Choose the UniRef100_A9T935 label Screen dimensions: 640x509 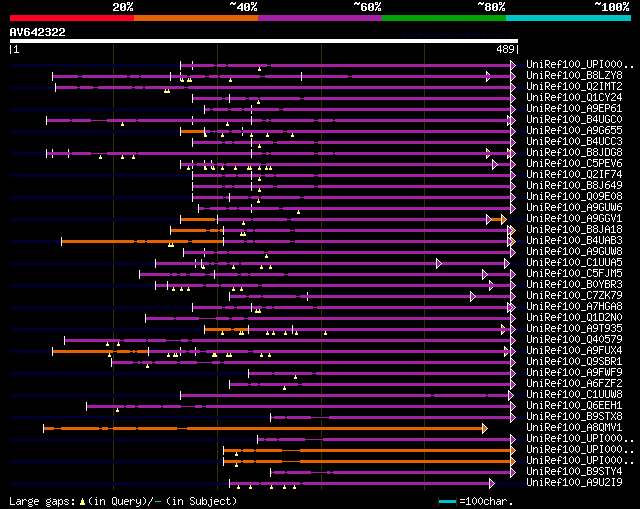click(574, 329)
